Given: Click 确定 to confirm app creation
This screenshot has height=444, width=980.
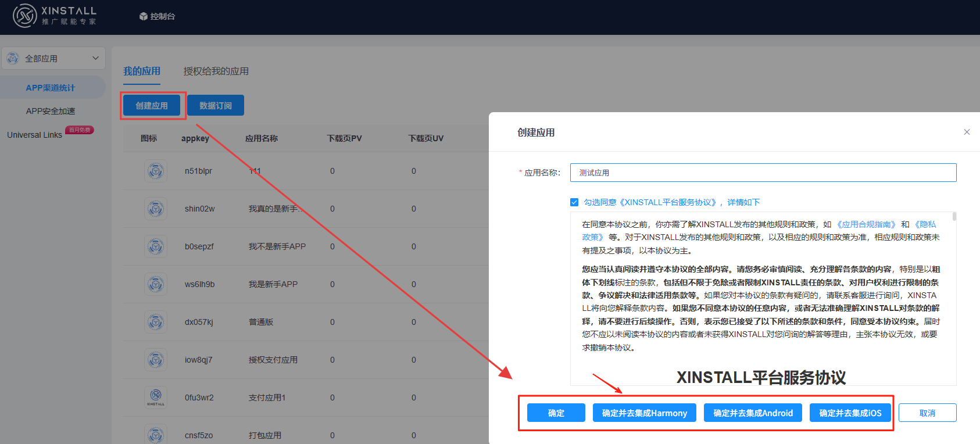Looking at the screenshot, I should pyautogui.click(x=556, y=413).
